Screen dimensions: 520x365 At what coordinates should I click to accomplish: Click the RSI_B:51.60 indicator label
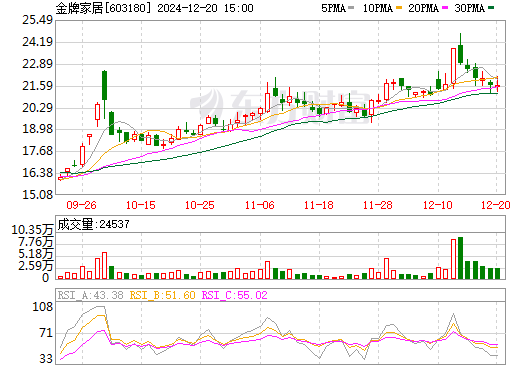pos(162,295)
